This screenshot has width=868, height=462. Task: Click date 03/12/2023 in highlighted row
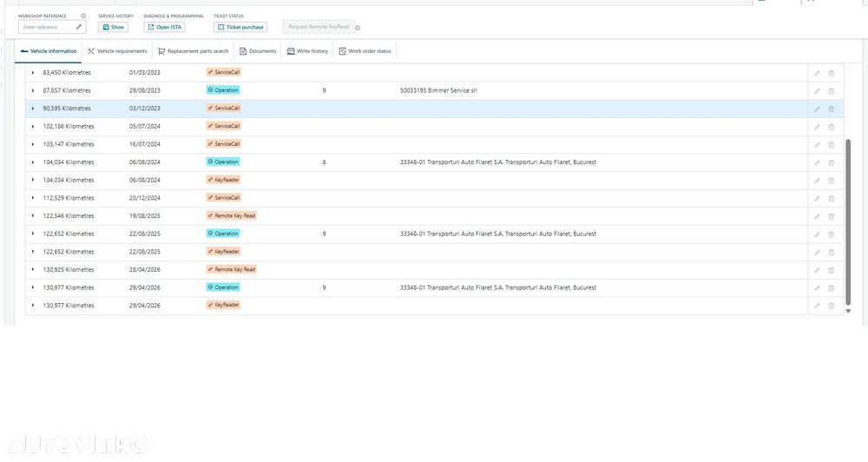click(144, 109)
